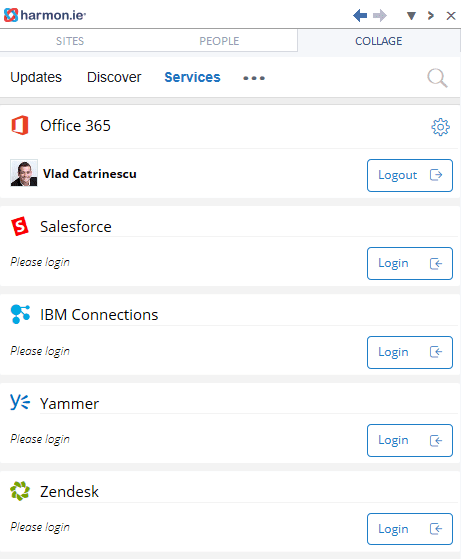This screenshot has height=559, width=461.
Task: Open search with the magnifier icon
Action: [437, 78]
